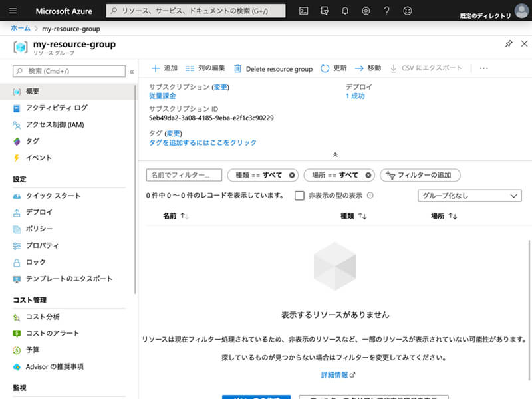Image resolution: width=532 pixels, height=399 pixels.
Task: Open the feedback smiley icon
Action: point(408,11)
